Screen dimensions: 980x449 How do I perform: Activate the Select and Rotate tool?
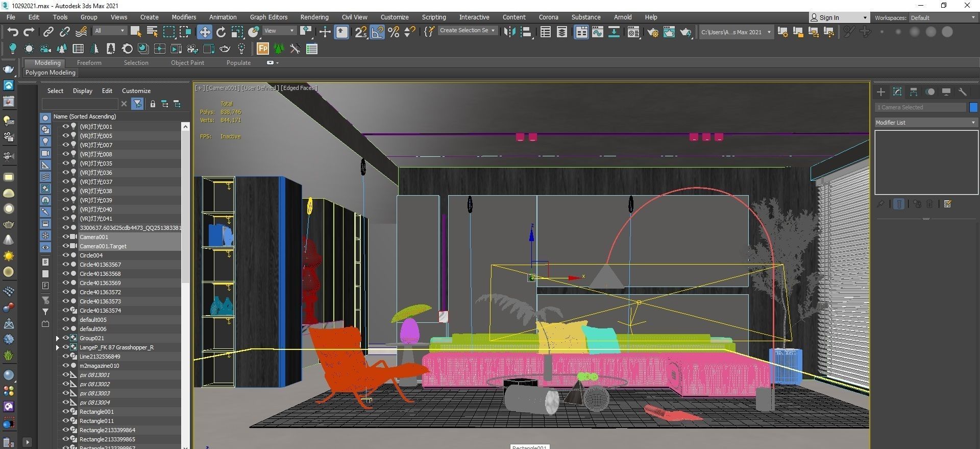click(221, 32)
